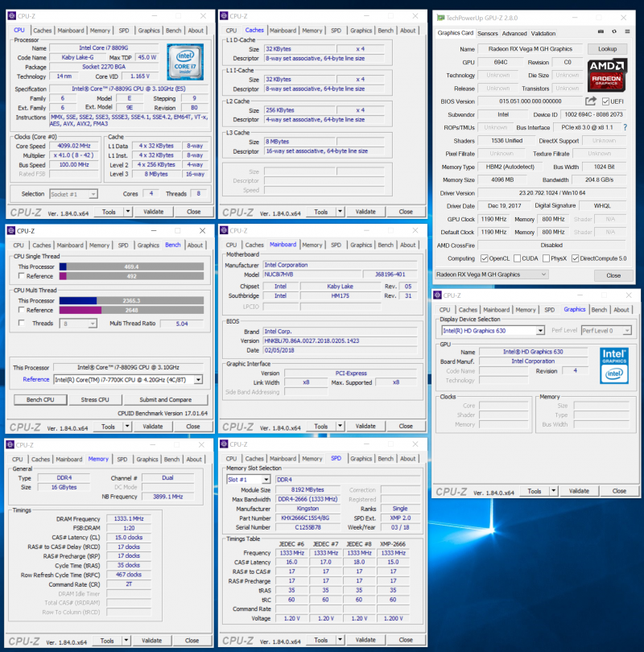This screenshot has height=652, width=644.
Task: Click the GPU-Z title bar icon
Action: (440, 18)
